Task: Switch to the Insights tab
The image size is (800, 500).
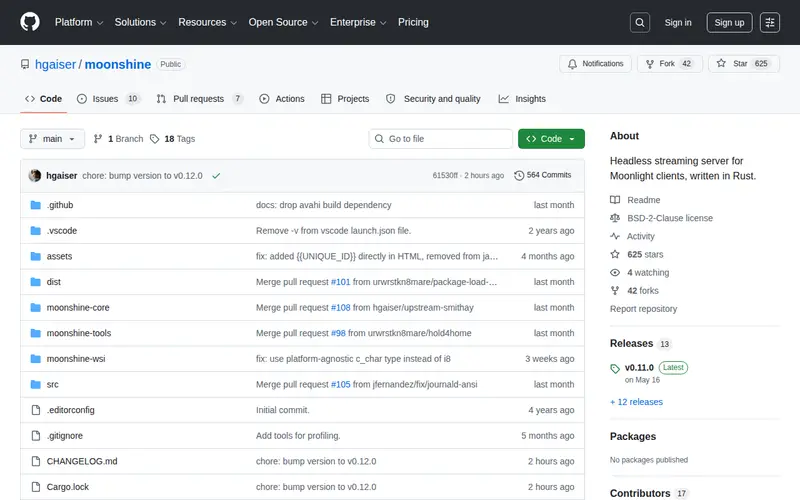Action: click(x=522, y=99)
